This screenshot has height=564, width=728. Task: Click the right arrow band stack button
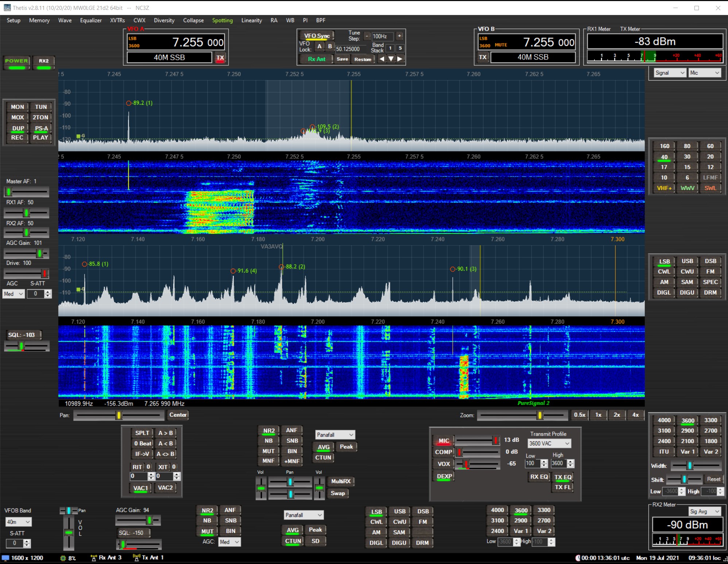point(400,59)
